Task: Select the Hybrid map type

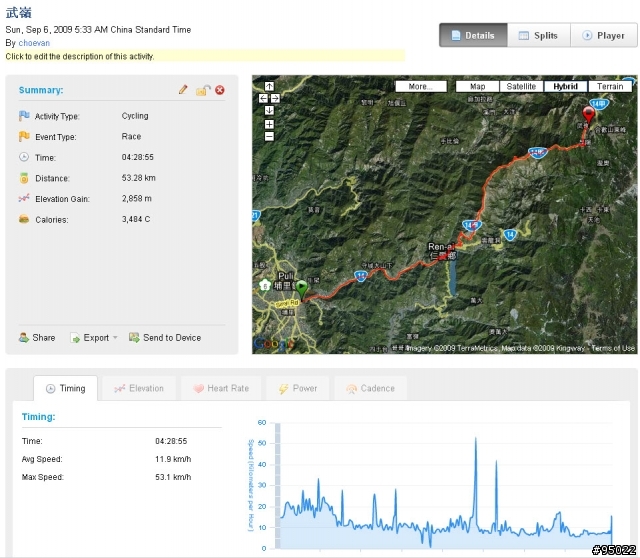Action: 566,87
